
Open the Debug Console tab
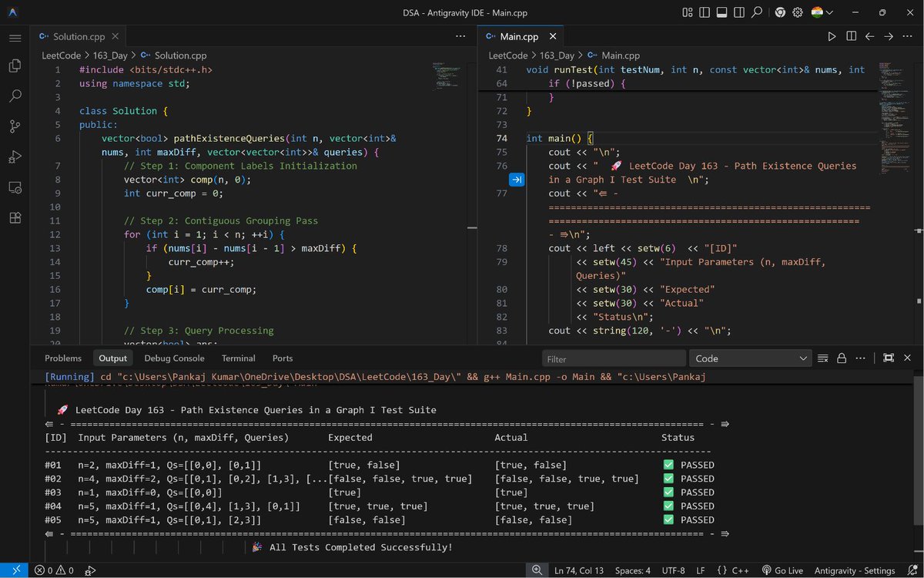(x=174, y=358)
